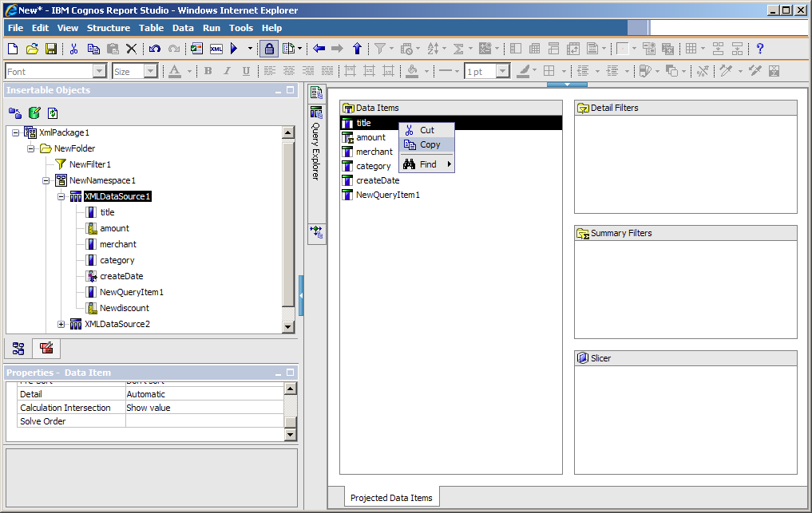Select category in the Data Items list

coord(374,166)
